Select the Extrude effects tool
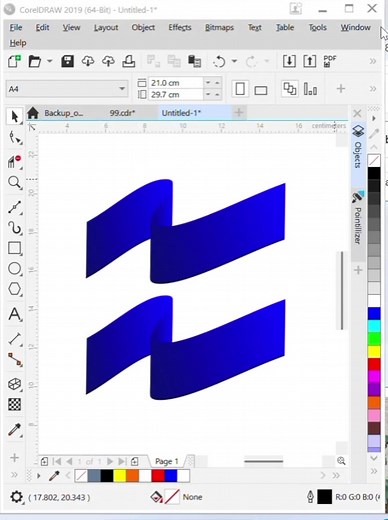This screenshot has width=388, height=520. point(14,384)
